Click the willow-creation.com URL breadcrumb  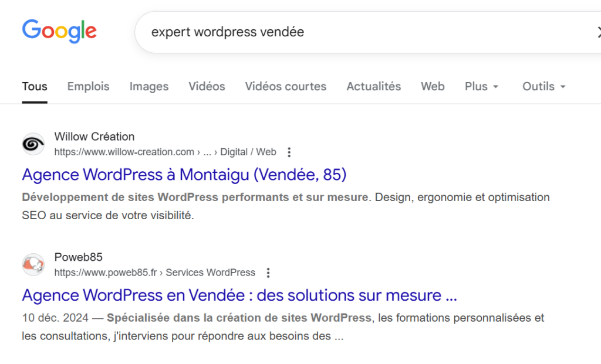pyautogui.click(x=124, y=152)
